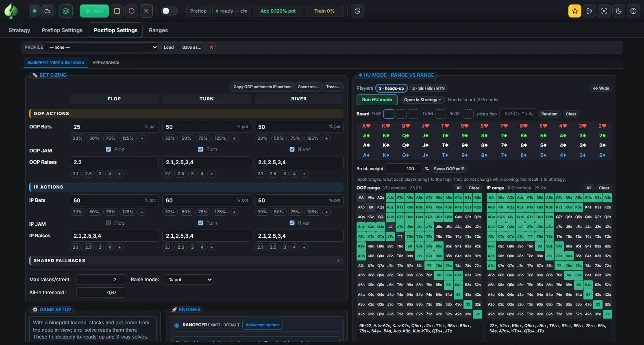Click the red circular-arrow reset icon
The width and height of the screenshot is (644, 345).
tap(132, 11)
